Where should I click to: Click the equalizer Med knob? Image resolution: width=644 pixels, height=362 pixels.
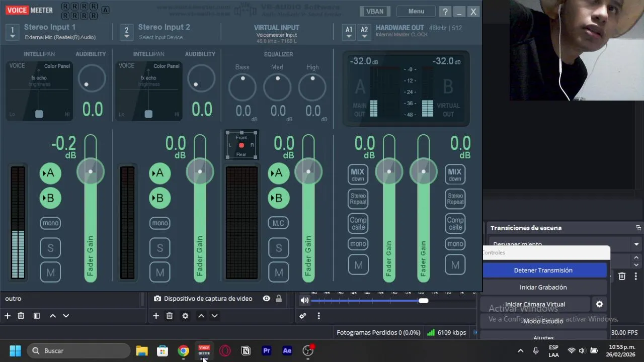[277, 87]
